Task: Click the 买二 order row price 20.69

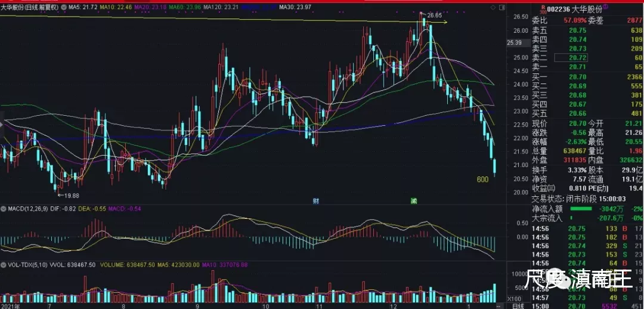Action: click(x=577, y=86)
